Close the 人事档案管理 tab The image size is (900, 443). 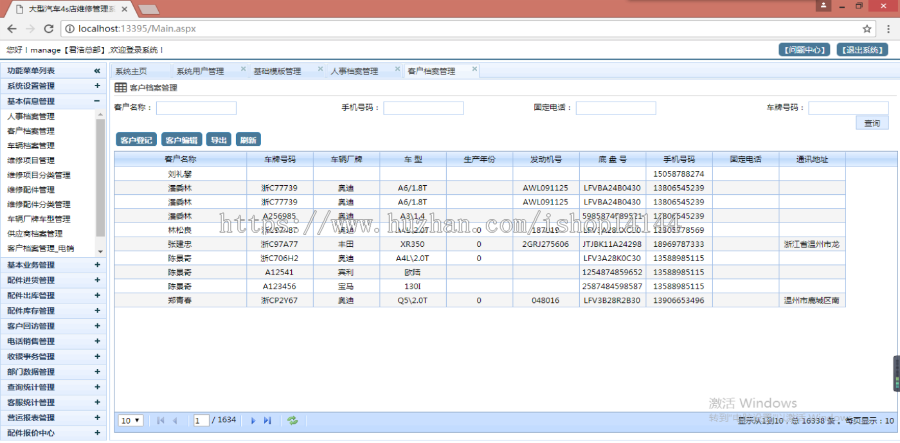click(x=395, y=70)
